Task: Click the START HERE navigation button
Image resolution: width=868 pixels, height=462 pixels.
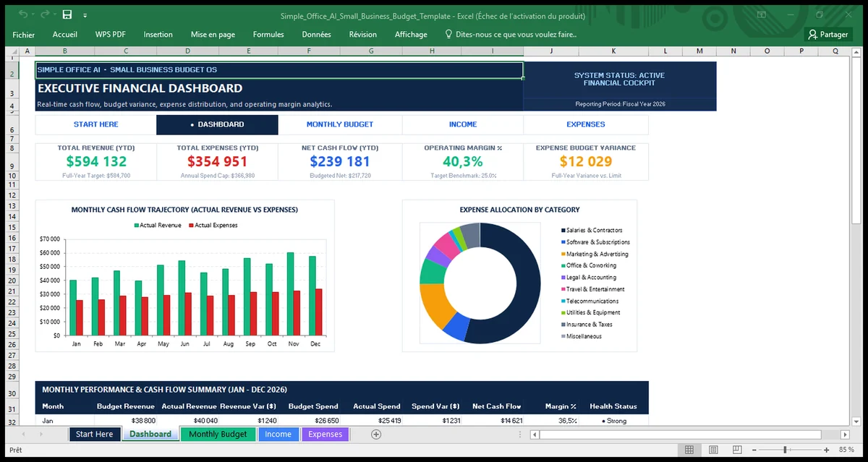Action: tap(95, 124)
